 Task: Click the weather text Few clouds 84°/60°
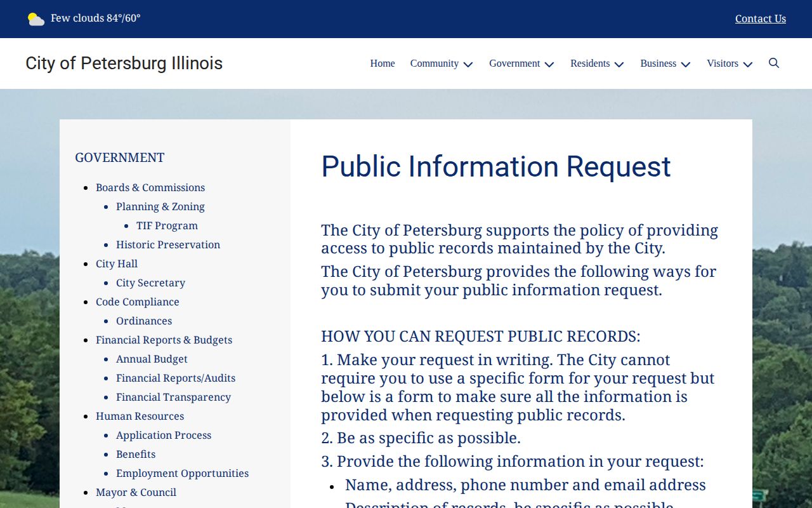(x=96, y=18)
